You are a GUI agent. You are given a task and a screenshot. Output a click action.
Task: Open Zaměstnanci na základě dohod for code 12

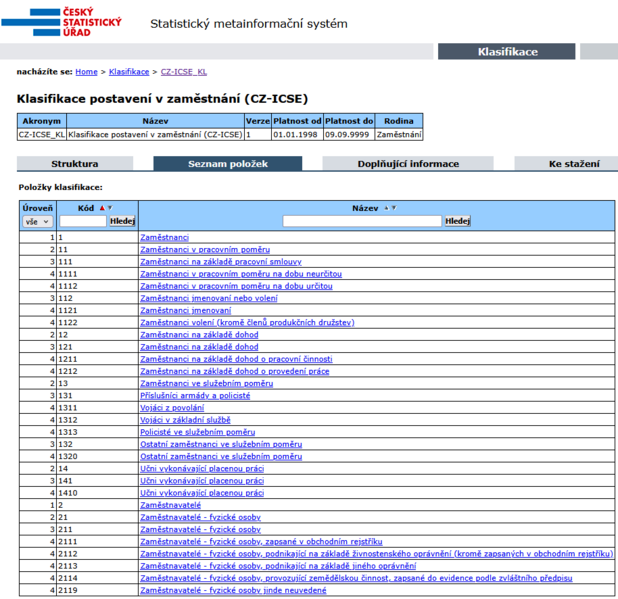199,335
